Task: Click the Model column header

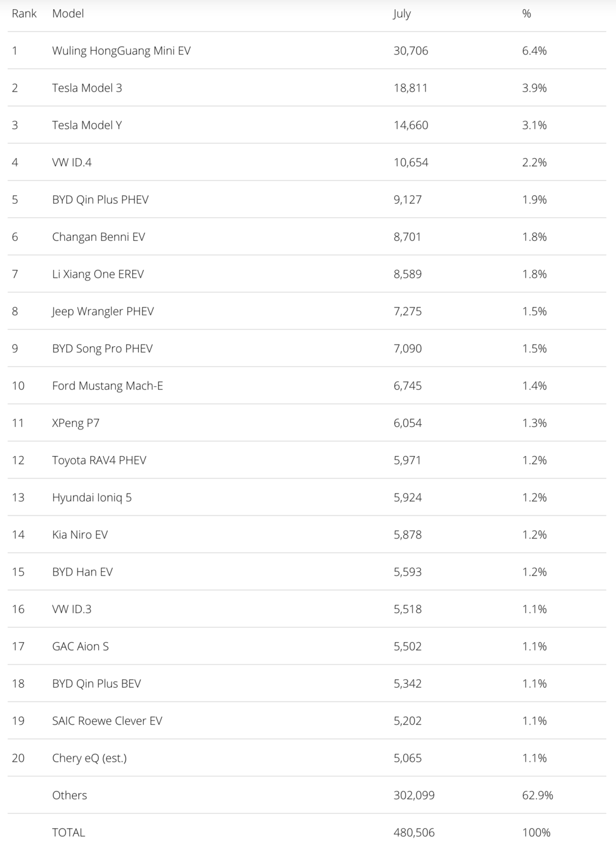Action: [x=68, y=13]
